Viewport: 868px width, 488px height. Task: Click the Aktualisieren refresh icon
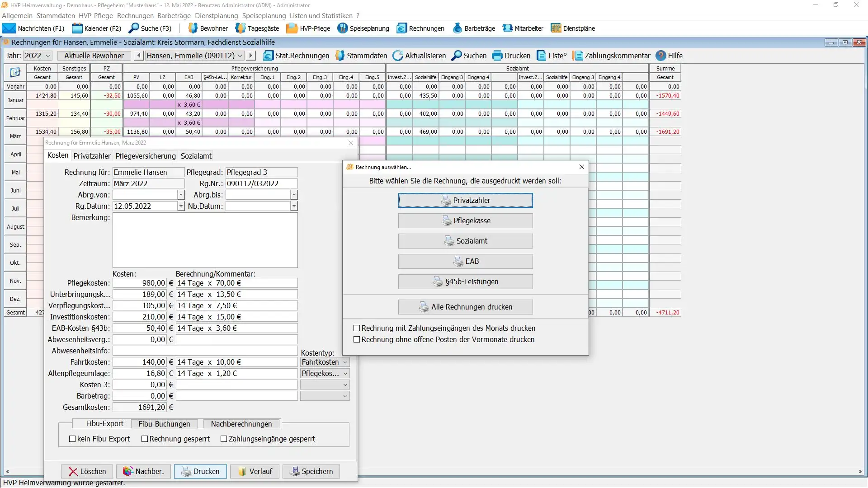(x=397, y=56)
